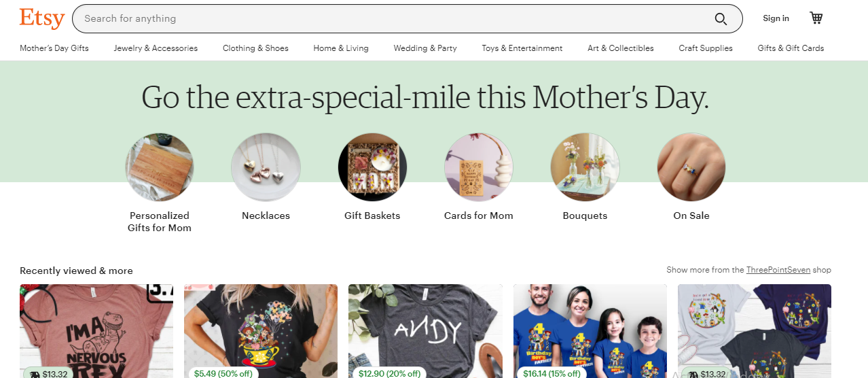Expand Clothing & Shoes category
This screenshot has width=868, height=378.
tap(255, 48)
